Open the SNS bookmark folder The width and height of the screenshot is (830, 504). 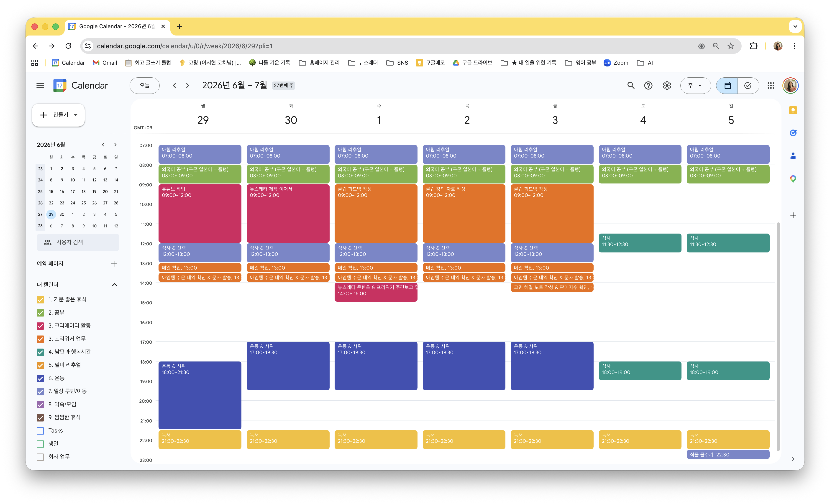click(397, 63)
